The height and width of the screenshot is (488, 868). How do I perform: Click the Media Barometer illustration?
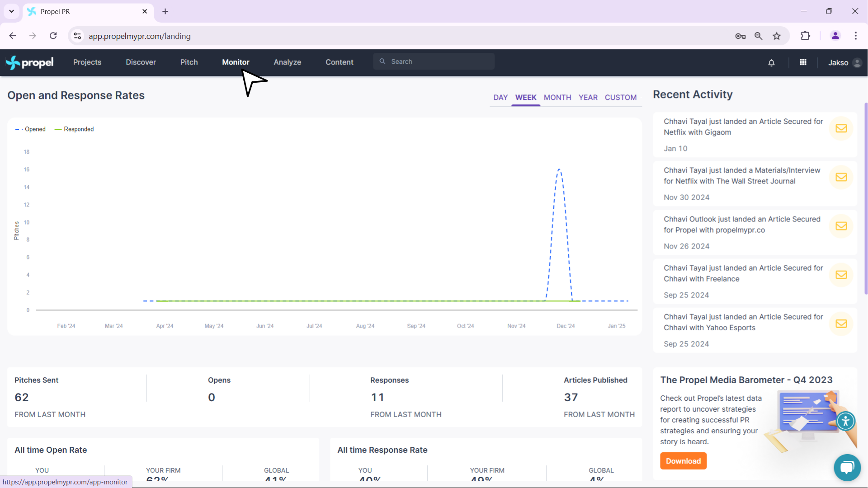pyautogui.click(x=810, y=420)
